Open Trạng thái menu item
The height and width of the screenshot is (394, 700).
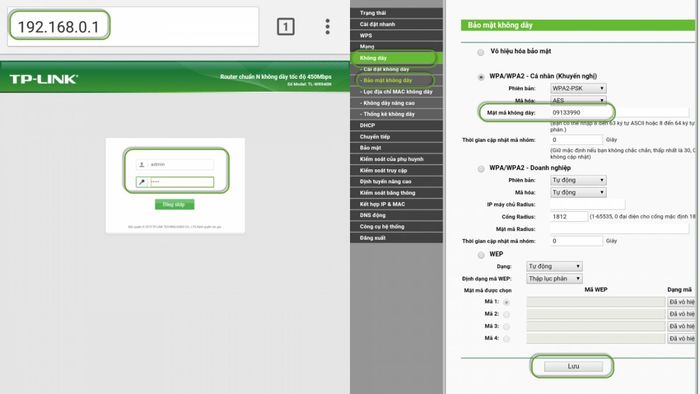tap(396, 13)
